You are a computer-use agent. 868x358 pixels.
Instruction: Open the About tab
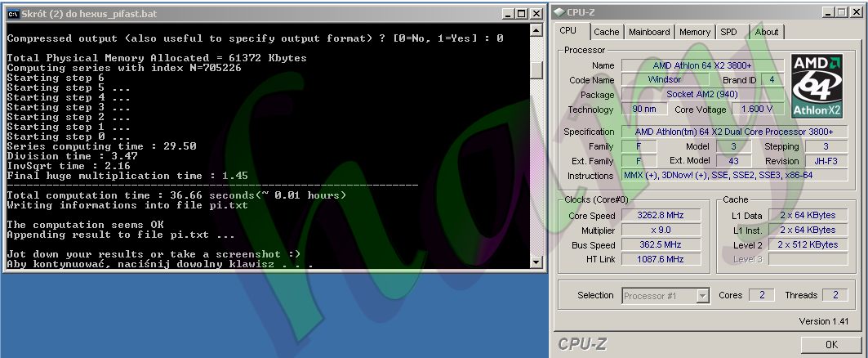pyautogui.click(x=767, y=32)
